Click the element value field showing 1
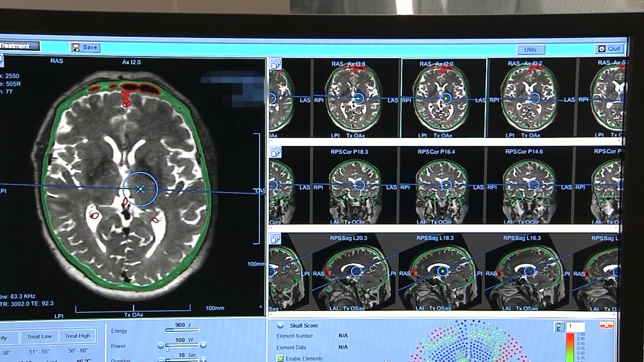Viewport: 644px width, 362px height. tap(575, 327)
